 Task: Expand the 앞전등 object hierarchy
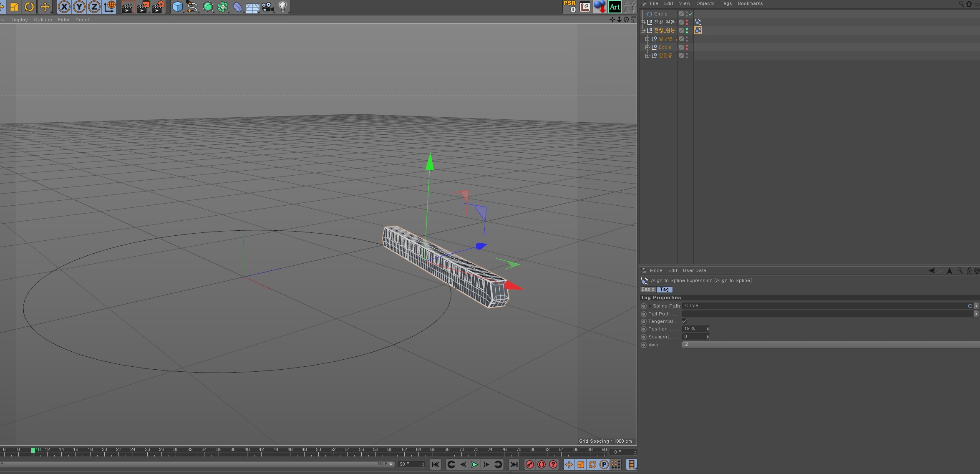[647, 55]
